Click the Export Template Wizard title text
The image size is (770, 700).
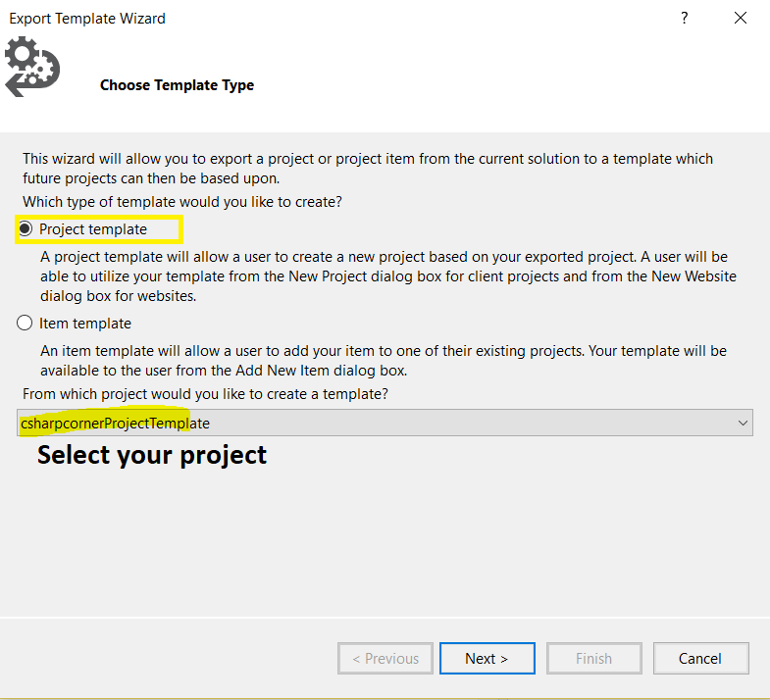(87, 19)
